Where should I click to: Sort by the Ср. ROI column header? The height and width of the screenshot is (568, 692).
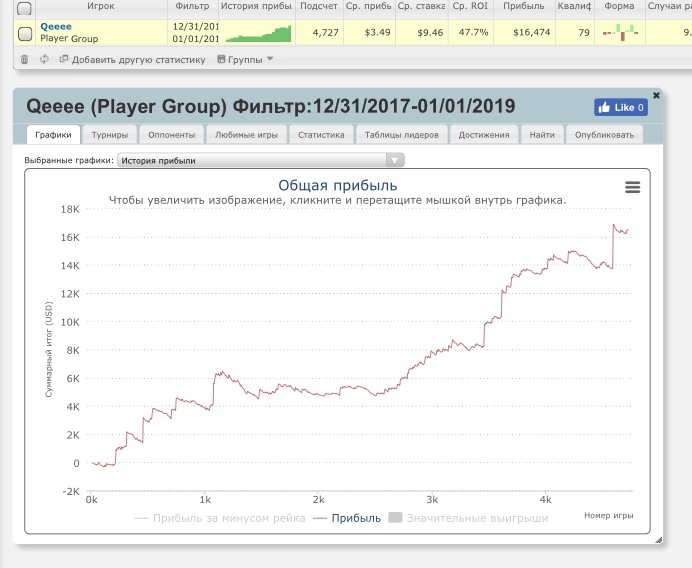coord(470,6)
